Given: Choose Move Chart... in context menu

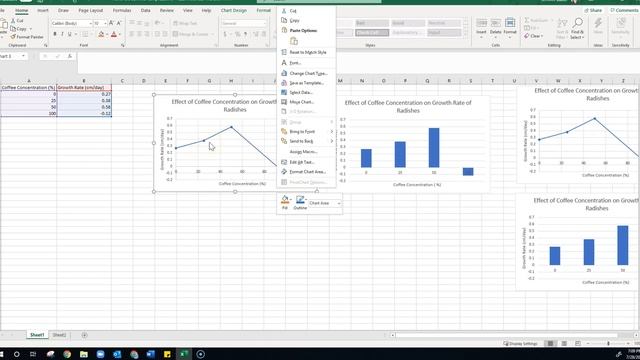Looking at the screenshot, I should tap(306, 102).
